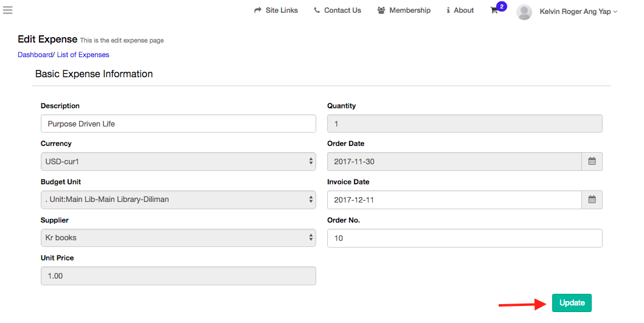This screenshot has width=644, height=323.
Task: Open the Contact Us page
Action: click(338, 10)
